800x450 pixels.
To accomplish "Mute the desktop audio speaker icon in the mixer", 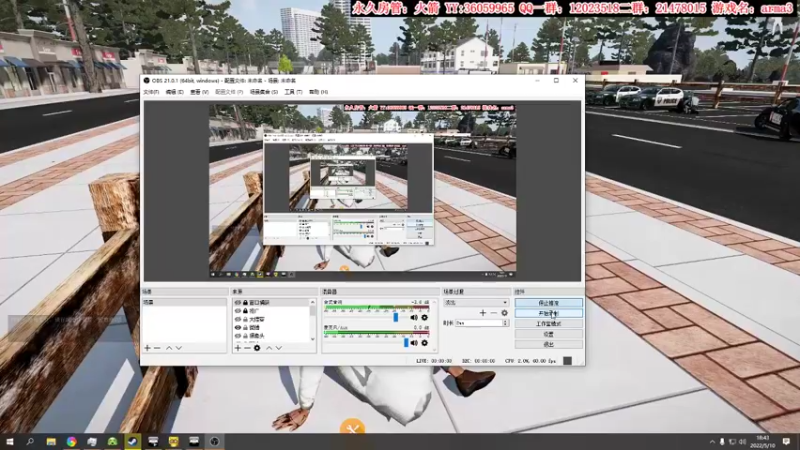I will [414, 317].
